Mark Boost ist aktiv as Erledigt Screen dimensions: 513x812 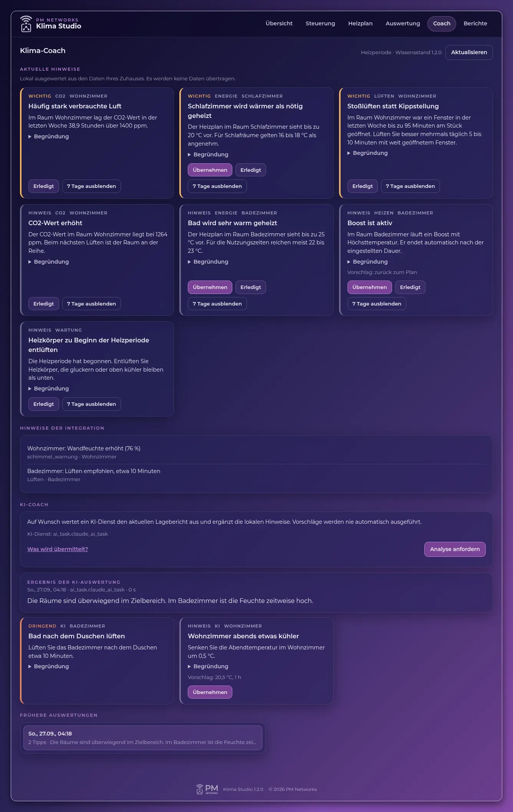click(410, 287)
